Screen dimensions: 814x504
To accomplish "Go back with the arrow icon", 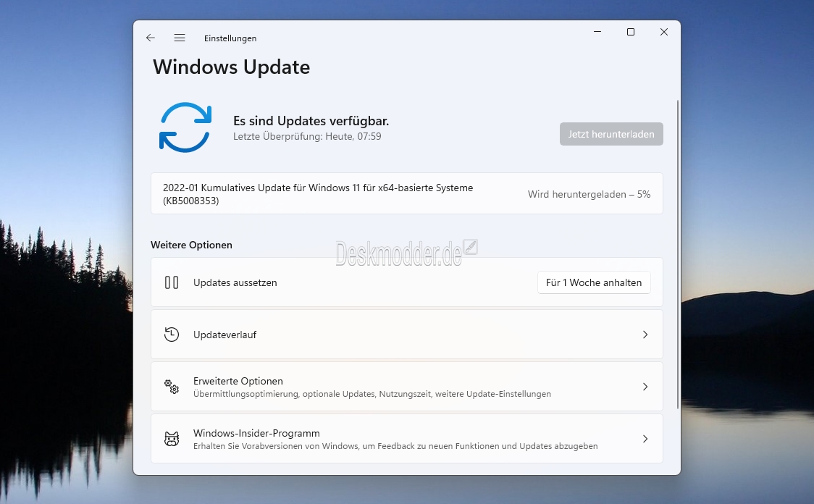I will tap(151, 38).
